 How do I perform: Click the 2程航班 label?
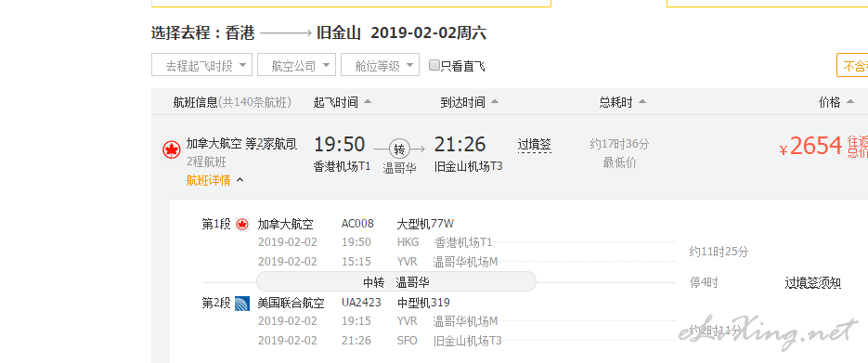(206, 162)
